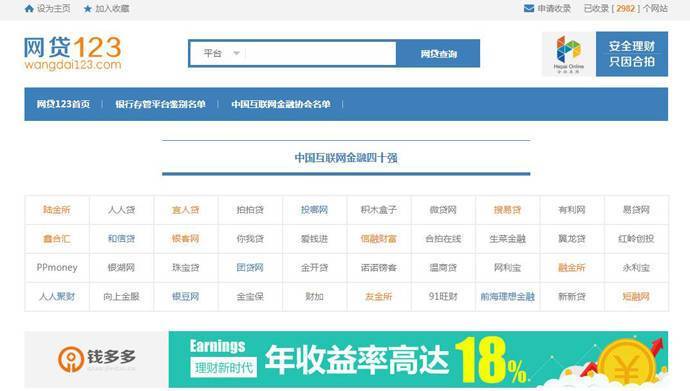Open the 新新贷 platform link

click(572, 296)
